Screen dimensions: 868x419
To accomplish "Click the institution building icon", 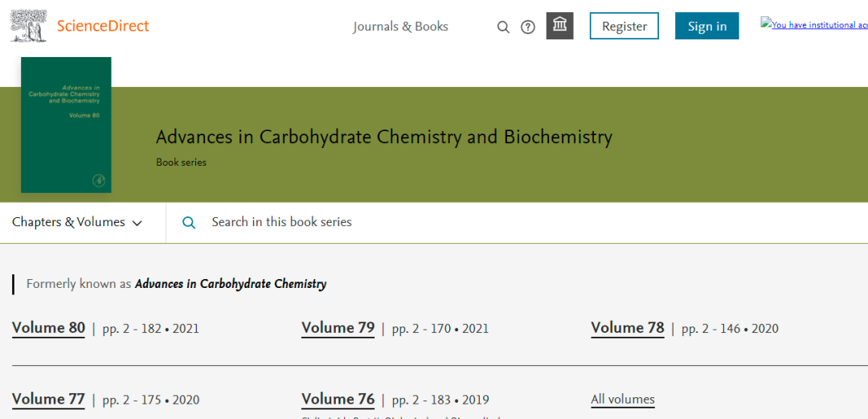I will pyautogui.click(x=560, y=26).
